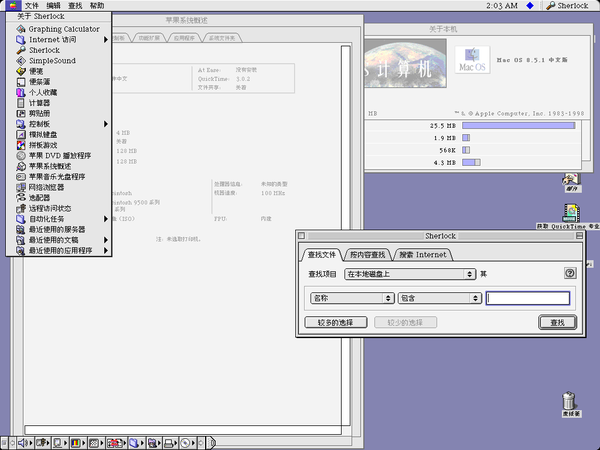
Task: Click the blue diamond keyboard menu icon
Action: click(530, 5)
